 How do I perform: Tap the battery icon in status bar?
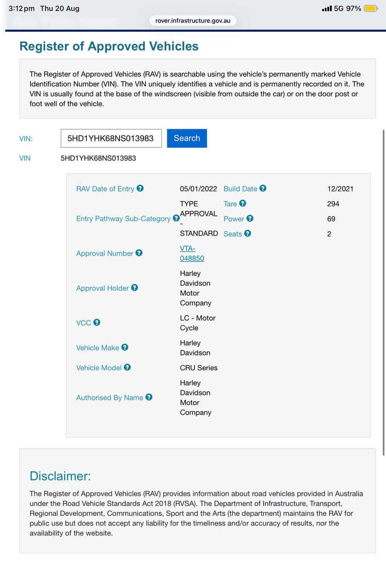pyautogui.click(x=371, y=8)
